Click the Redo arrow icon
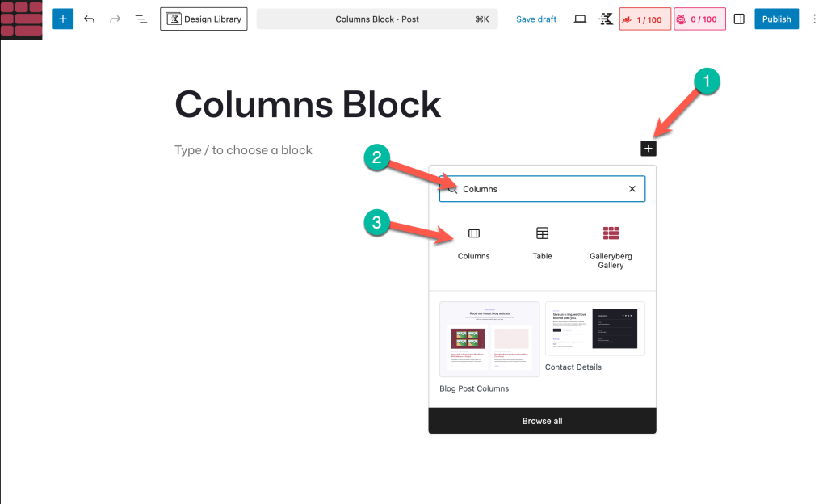Viewport: 827px width, 504px height. 115,19
